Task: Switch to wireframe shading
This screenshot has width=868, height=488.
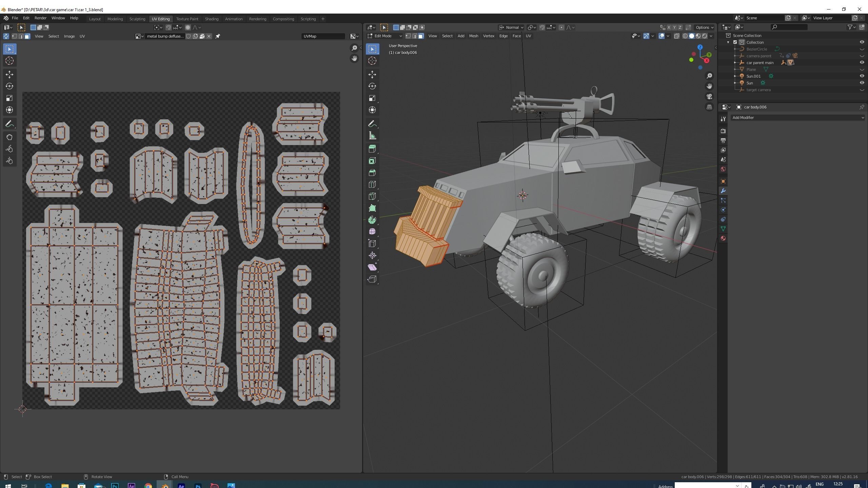Action: tap(685, 36)
